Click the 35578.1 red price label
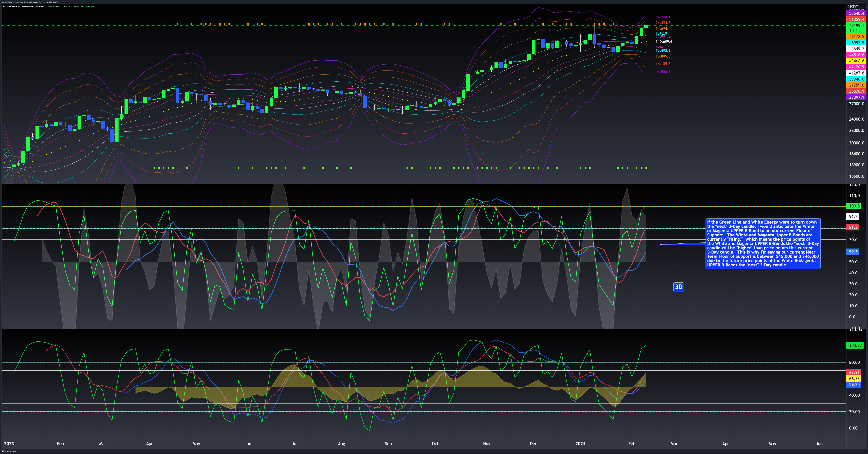Screen dimensions: 868x454 tap(856, 91)
